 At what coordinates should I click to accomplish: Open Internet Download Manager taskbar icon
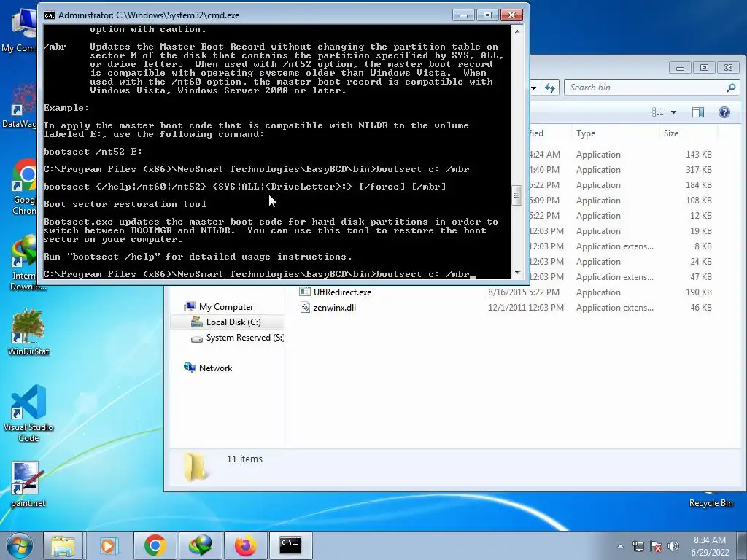[200, 545]
